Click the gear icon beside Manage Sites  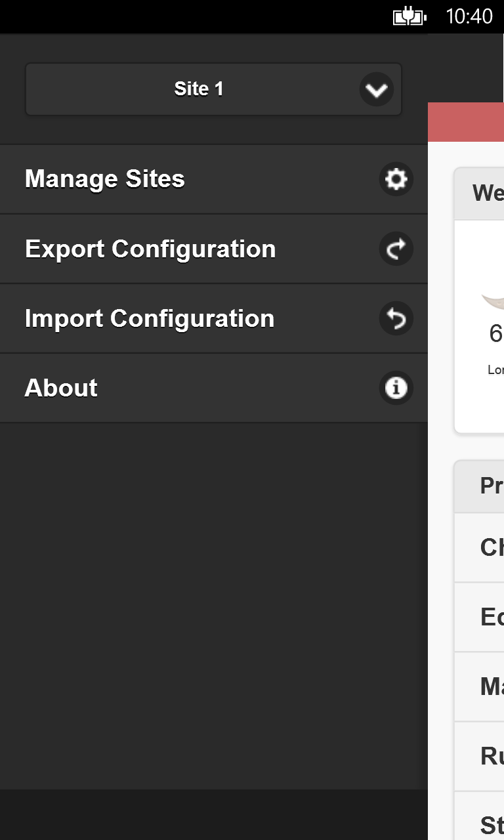pyautogui.click(x=396, y=179)
